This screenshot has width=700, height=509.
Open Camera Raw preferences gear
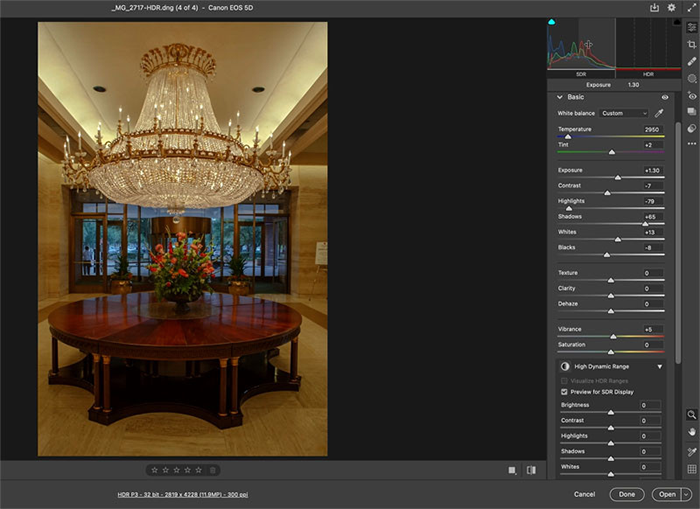pos(670,8)
